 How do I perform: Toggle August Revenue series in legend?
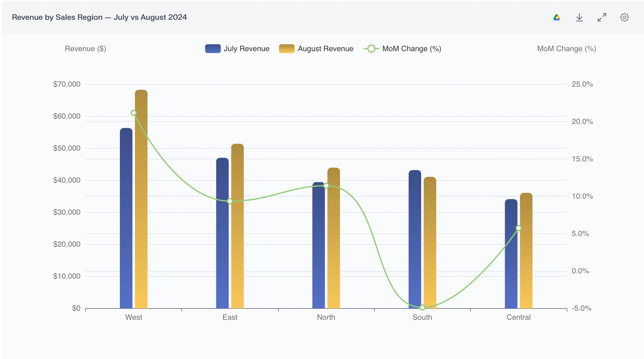[316, 49]
